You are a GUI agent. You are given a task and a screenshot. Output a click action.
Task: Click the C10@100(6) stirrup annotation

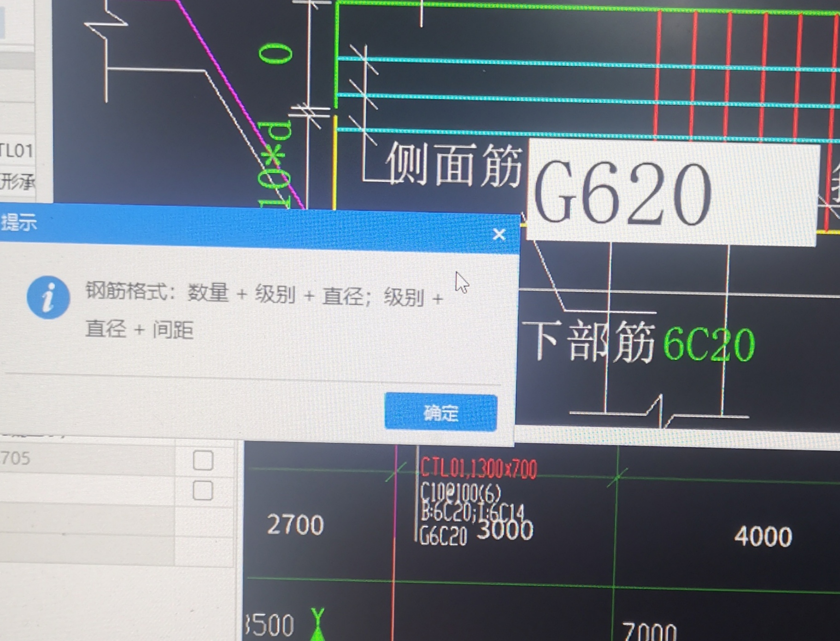coord(460,494)
